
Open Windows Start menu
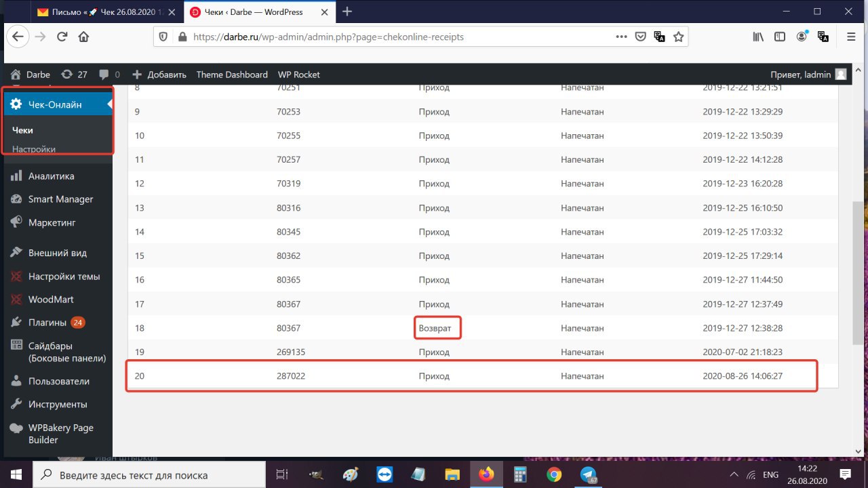(16, 474)
